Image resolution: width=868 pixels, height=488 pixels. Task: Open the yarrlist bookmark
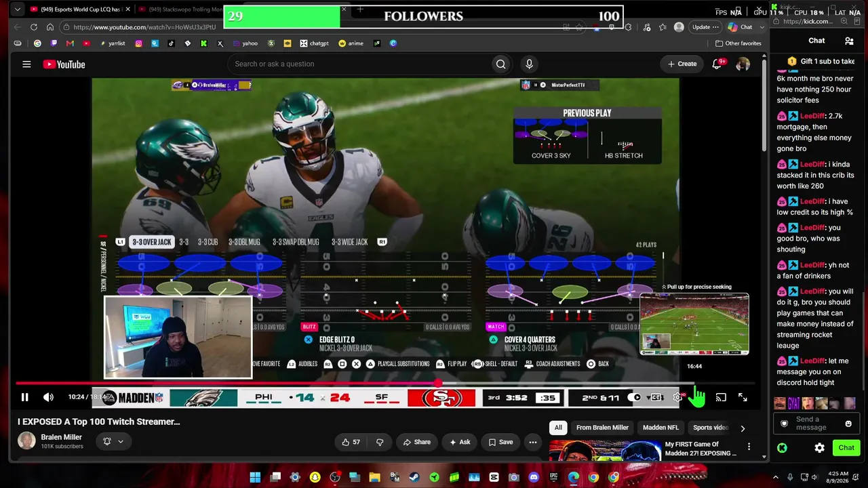click(112, 43)
